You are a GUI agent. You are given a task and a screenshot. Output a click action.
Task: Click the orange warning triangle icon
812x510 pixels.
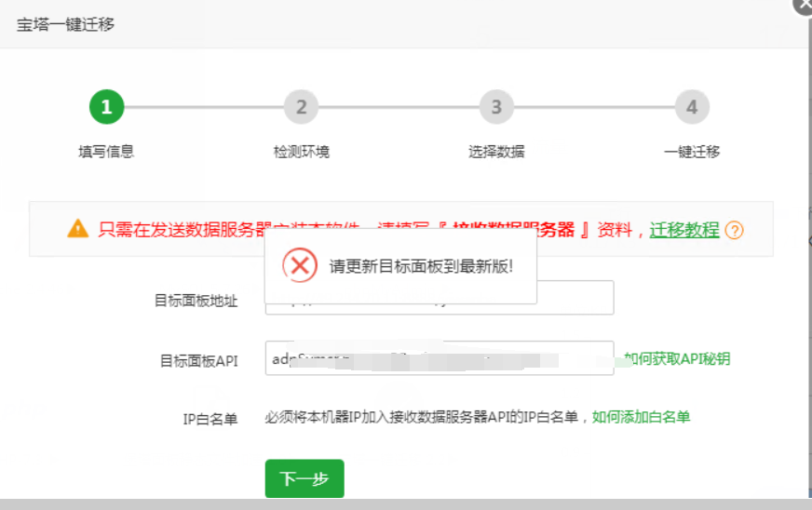coord(77,228)
